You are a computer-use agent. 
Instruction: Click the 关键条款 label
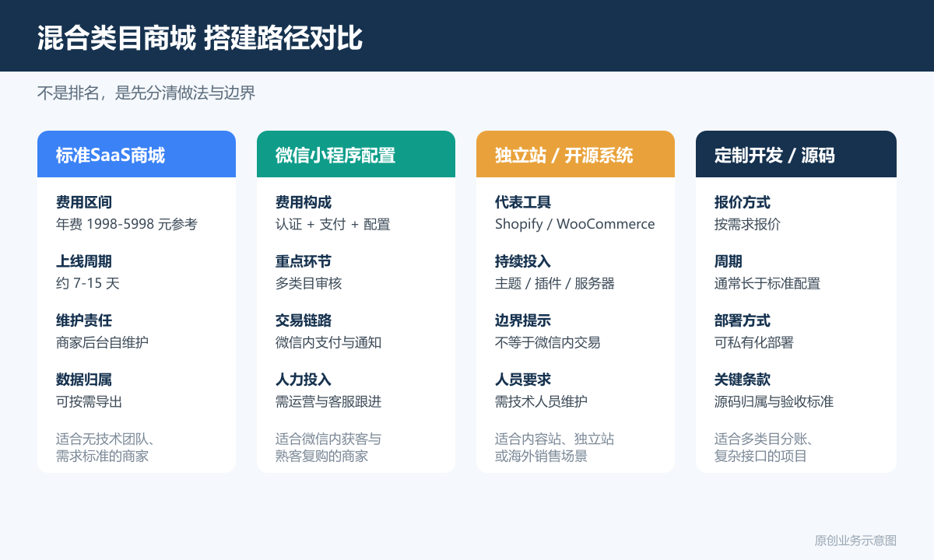click(743, 380)
